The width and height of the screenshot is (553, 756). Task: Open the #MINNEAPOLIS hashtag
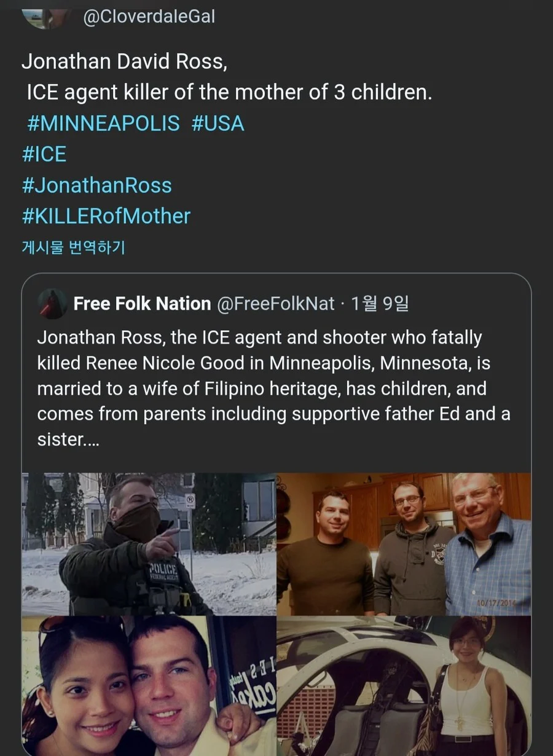click(103, 124)
